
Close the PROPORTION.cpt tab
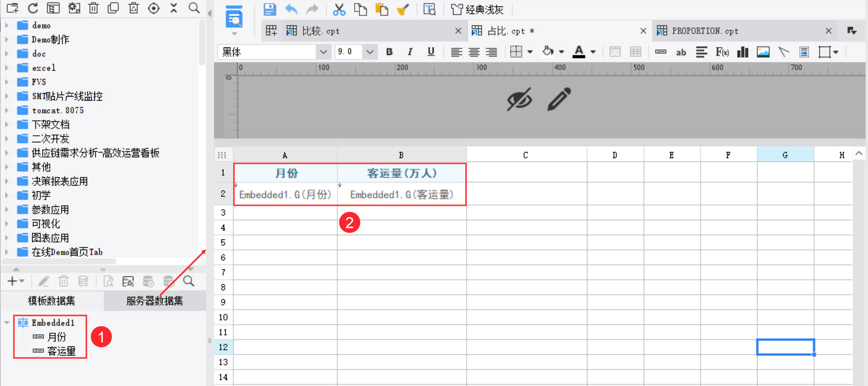coord(829,31)
